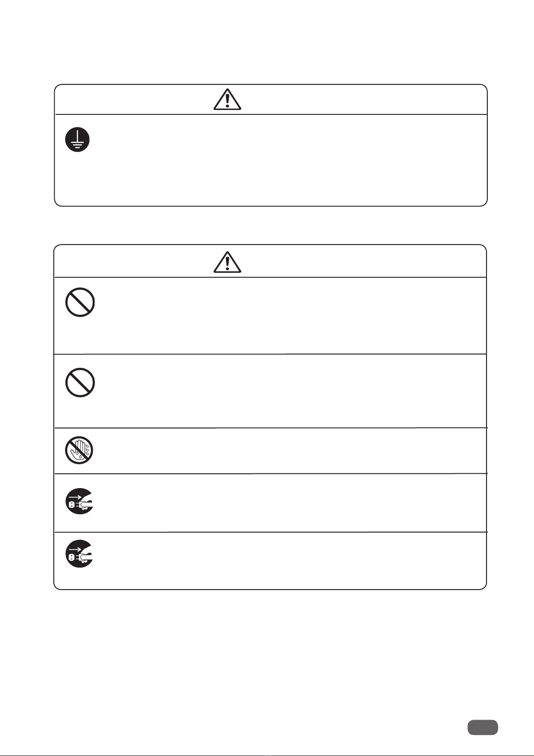Click the warning triangle in the upper box
This screenshot has height=756, width=534.
(x=227, y=100)
